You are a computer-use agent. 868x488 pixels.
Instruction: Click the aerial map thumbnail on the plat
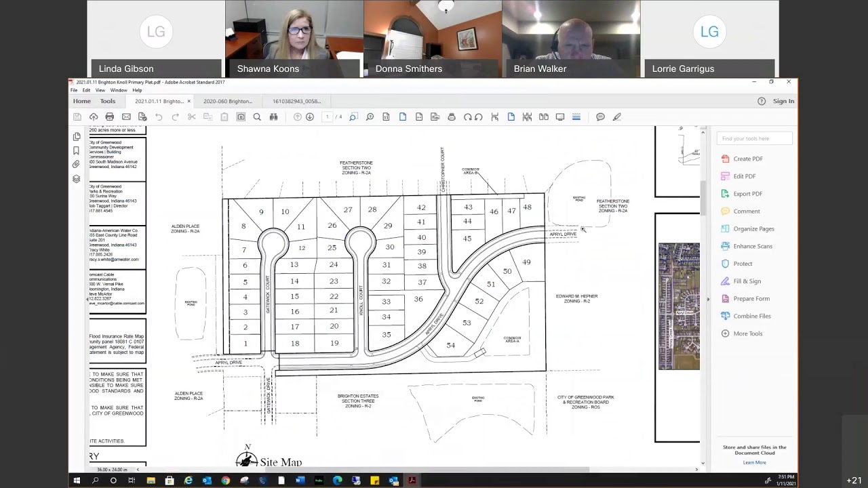(679, 306)
